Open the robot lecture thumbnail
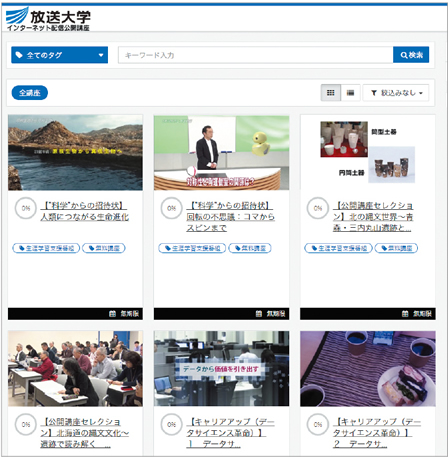 click(x=221, y=153)
